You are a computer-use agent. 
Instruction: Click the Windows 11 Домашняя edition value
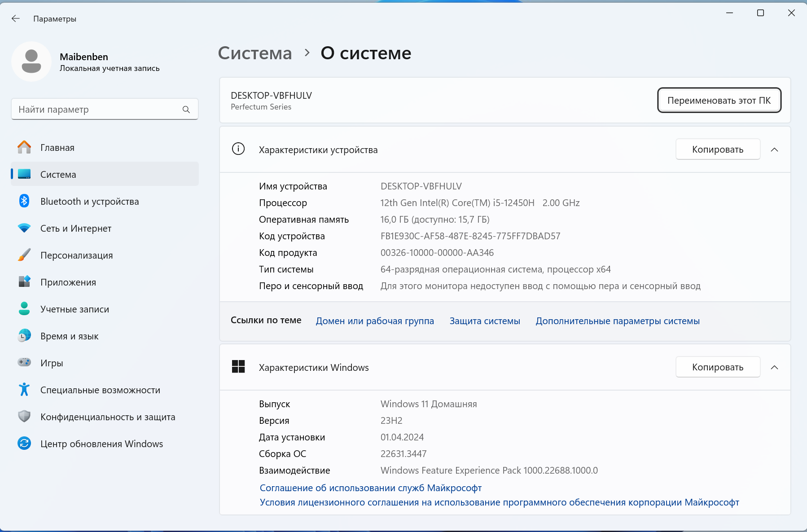[429, 404]
